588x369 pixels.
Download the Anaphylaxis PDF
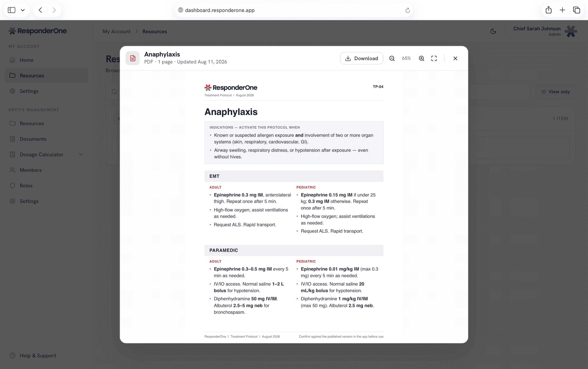[361, 58]
